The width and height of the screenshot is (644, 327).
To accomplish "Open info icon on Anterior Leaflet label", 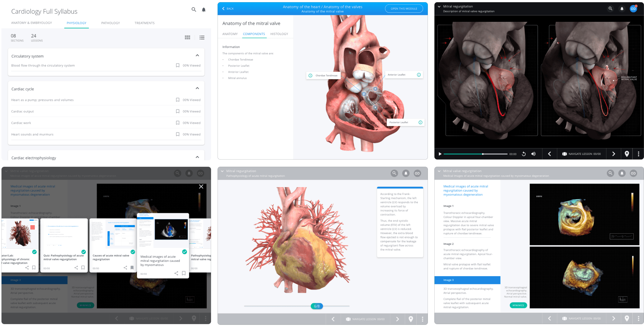I will pos(419,75).
